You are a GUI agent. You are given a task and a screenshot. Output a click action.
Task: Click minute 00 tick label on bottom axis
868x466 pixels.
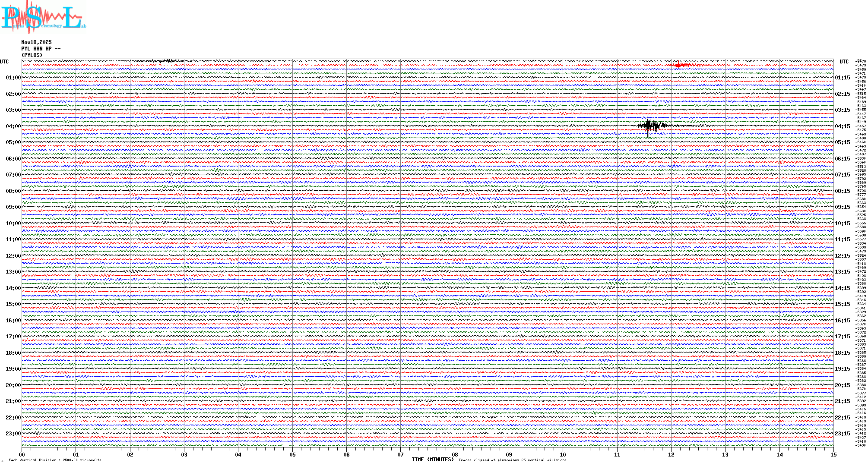click(22, 455)
